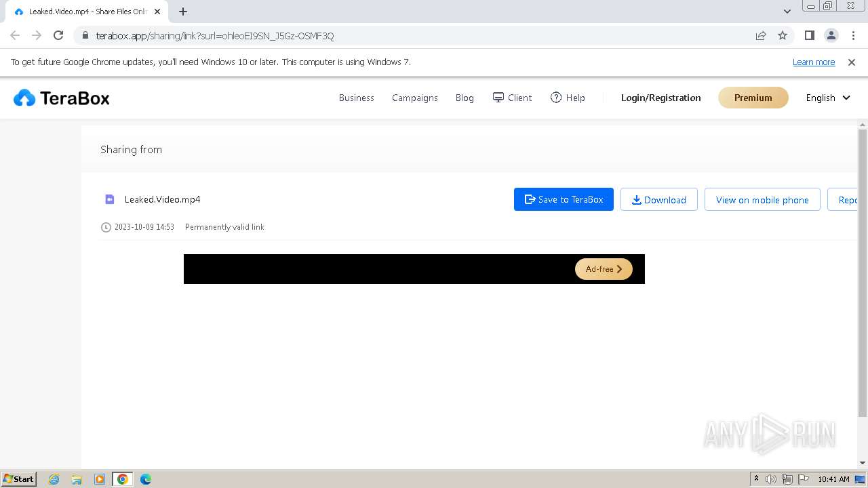Click the Chrome forward arrow
Image resolution: width=868 pixels, height=488 pixels.
click(x=37, y=35)
